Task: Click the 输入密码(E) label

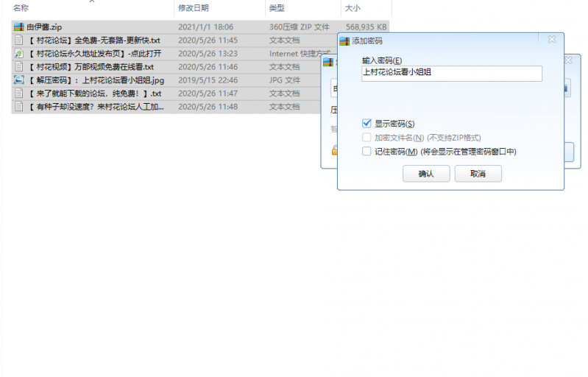Action: (382, 60)
